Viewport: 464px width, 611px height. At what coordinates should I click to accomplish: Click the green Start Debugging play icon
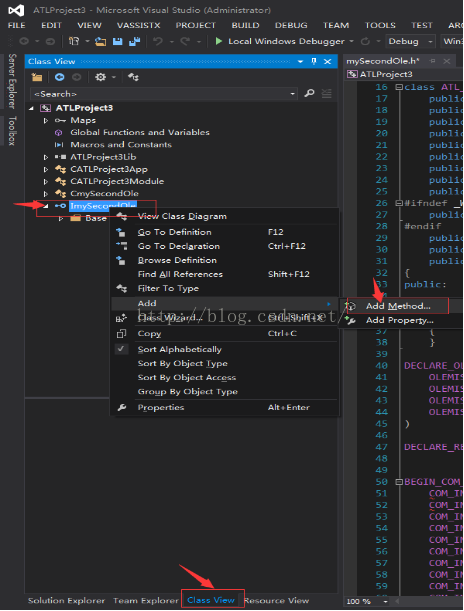[x=219, y=41]
